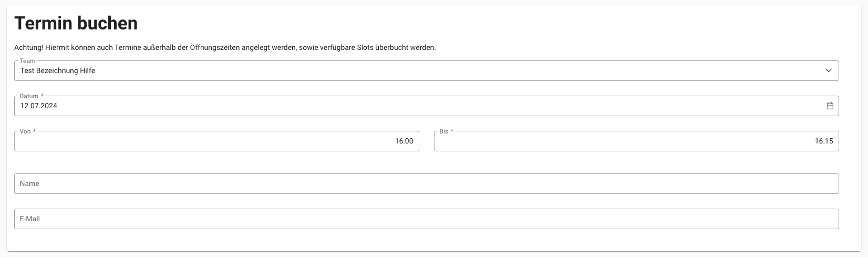This screenshot has height=257, width=868.
Task: Focus the Datum date input field
Action: pos(420,106)
